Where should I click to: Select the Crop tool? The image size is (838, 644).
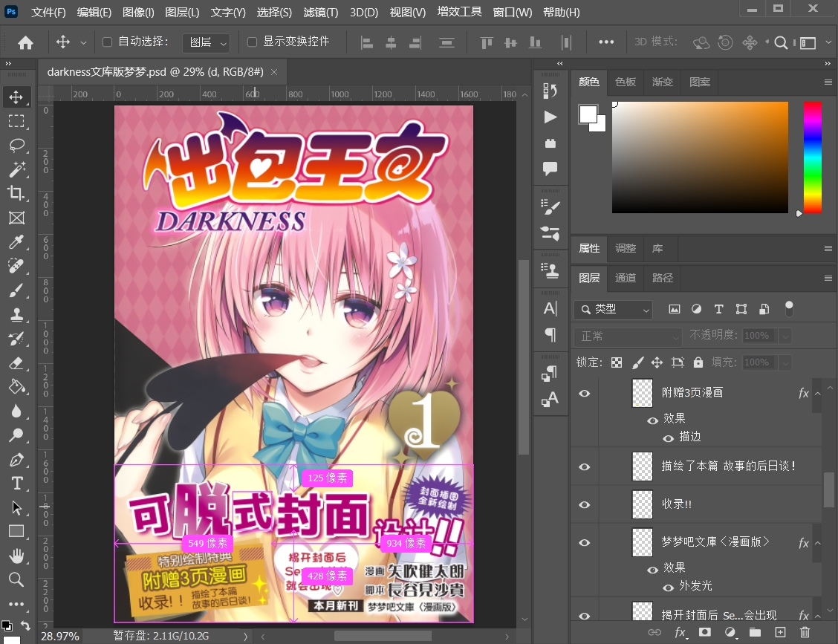tap(16, 193)
